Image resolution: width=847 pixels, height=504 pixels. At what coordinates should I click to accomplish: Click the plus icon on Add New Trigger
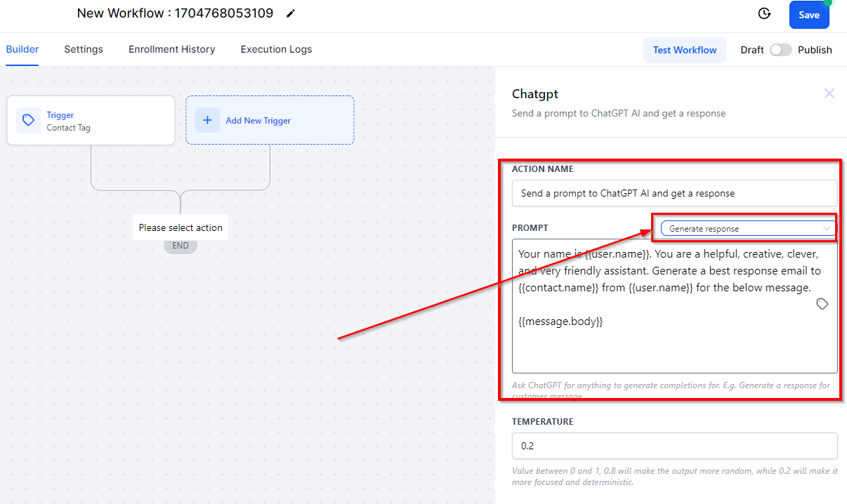click(x=207, y=121)
